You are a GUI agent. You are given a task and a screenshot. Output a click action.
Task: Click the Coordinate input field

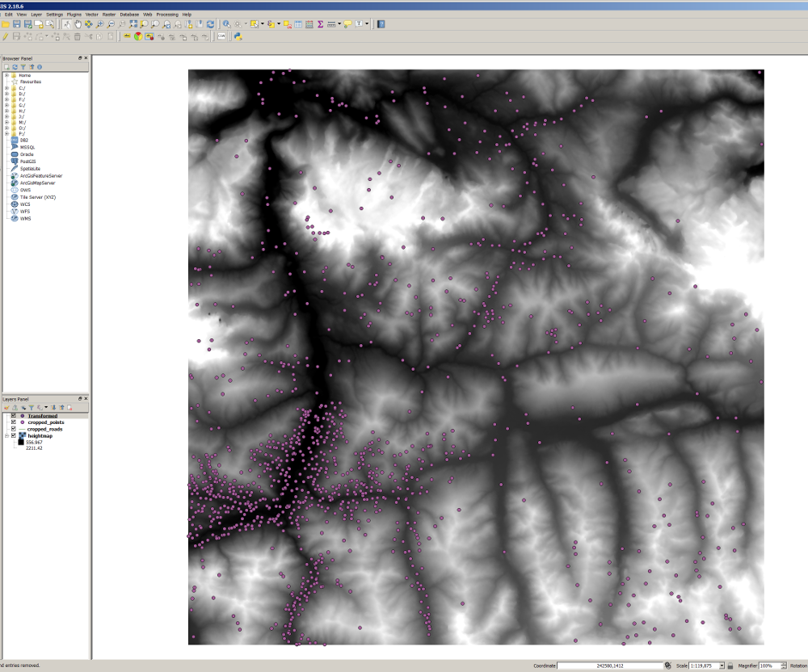pyautogui.click(x=610, y=666)
